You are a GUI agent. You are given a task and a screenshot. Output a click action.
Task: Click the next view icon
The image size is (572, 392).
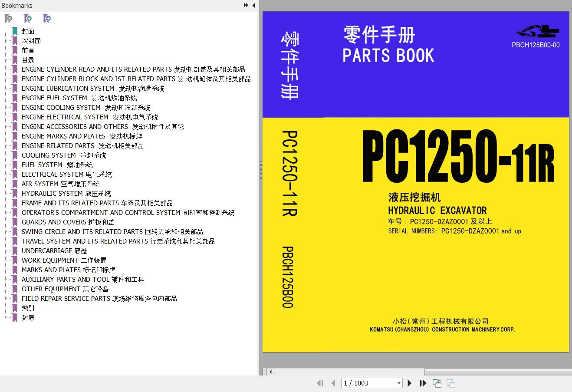[x=451, y=383]
